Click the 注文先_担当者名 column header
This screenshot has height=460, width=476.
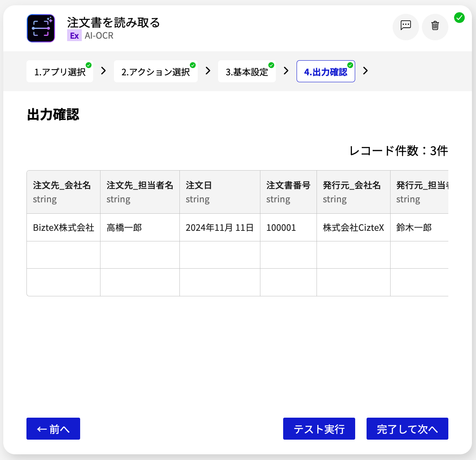click(140, 192)
